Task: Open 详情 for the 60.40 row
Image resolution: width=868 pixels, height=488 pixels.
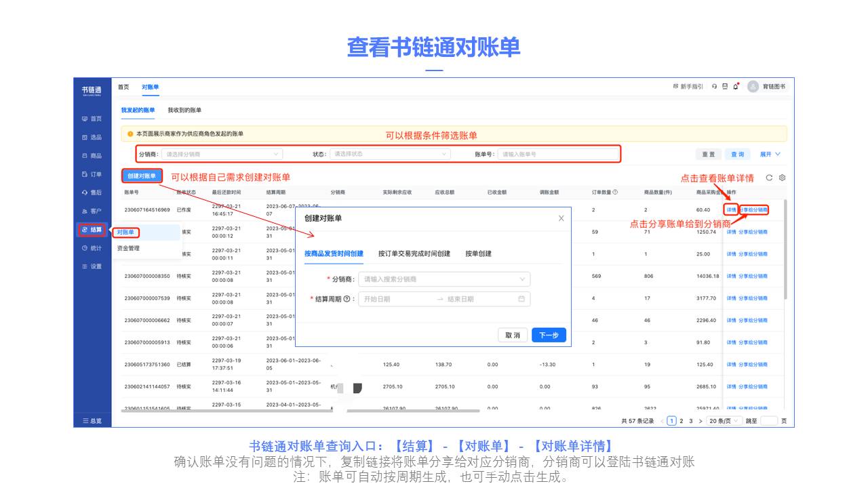Action: coord(731,210)
